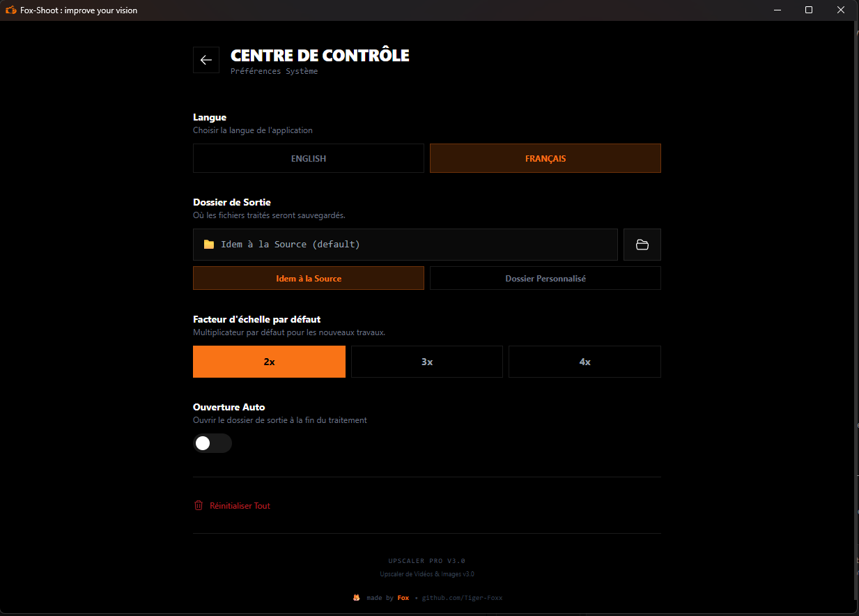Image resolution: width=859 pixels, height=616 pixels.
Task: Choose Idem à la Source output mode
Action: [308, 278]
